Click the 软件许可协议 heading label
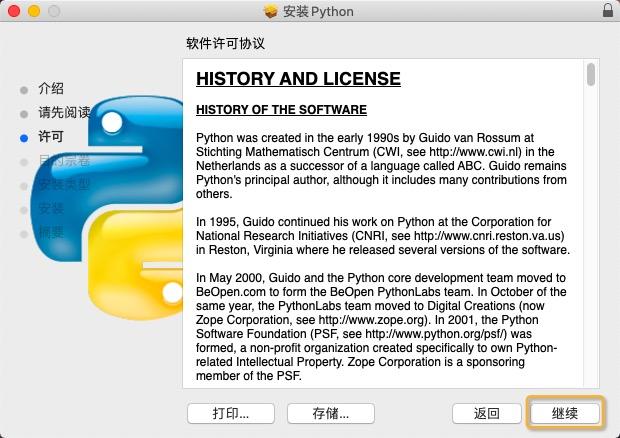620x438 pixels. pyautogui.click(x=225, y=43)
